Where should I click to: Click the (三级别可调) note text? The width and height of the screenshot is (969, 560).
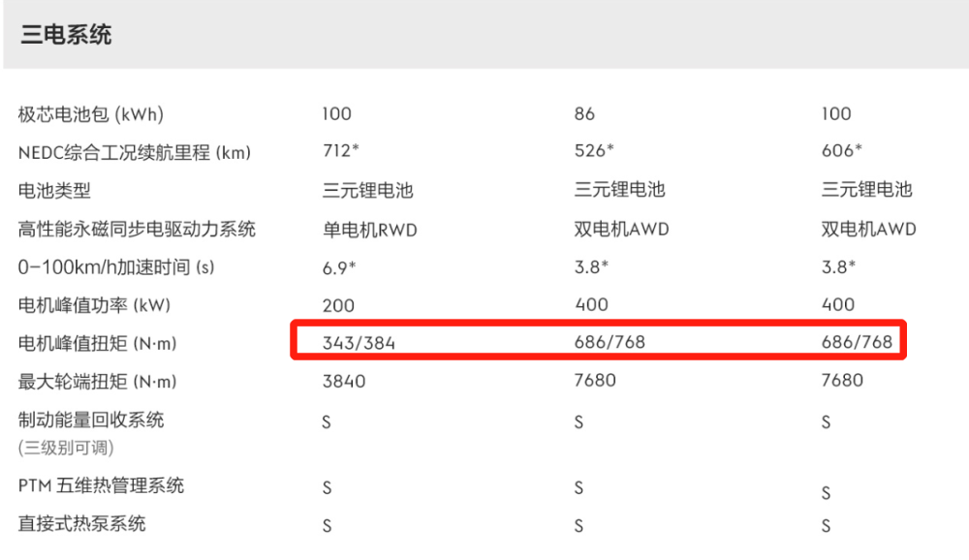point(65,448)
